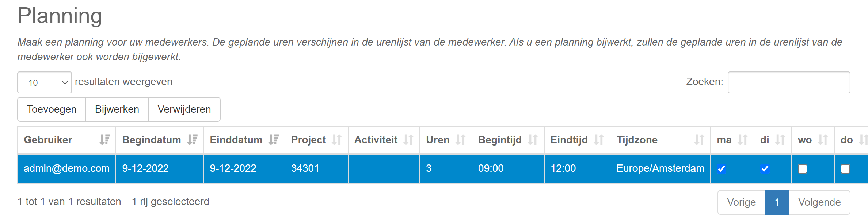Focus the Zoeken search field
Viewport: 868px width, 221px height.
pyautogui.click(x=789, y=82)
